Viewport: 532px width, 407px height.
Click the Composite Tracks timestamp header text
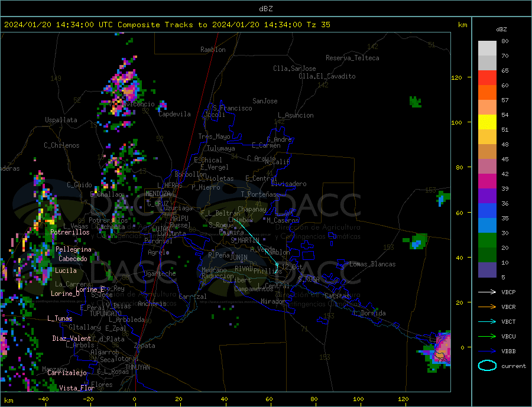167,25
